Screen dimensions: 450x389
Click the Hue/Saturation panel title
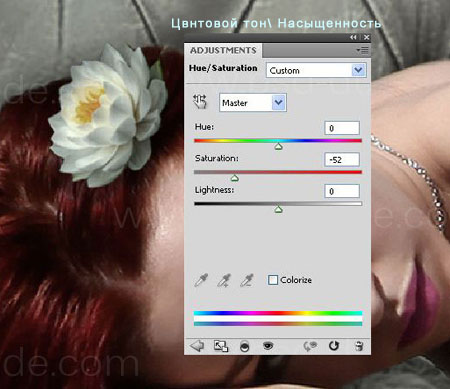[223, 68]
